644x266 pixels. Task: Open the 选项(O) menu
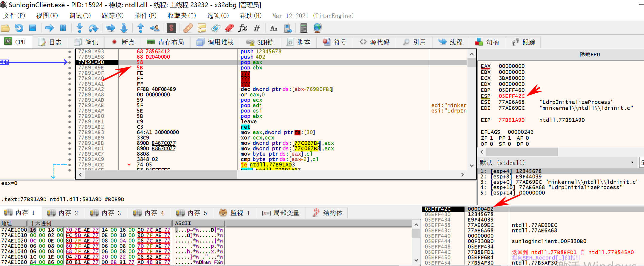(218, 16)
